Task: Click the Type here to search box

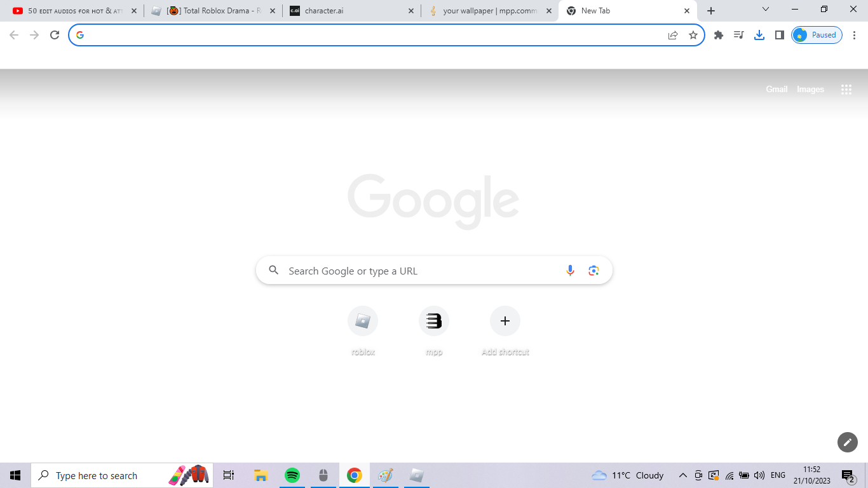Action: [122, 475]
